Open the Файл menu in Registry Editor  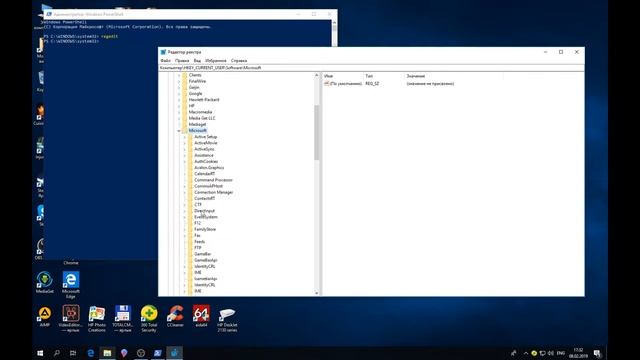pyautogui.click(x=165, y=61)
